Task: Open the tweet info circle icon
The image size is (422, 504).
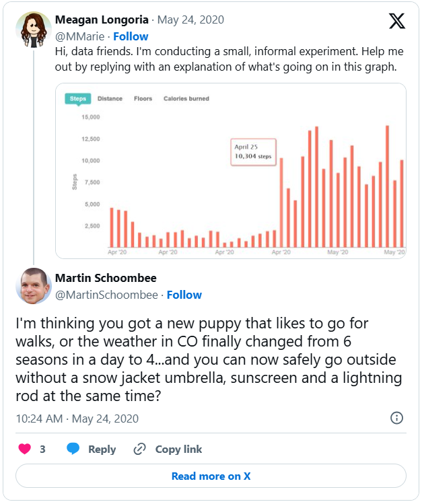Action: click(x=396, y=418)
